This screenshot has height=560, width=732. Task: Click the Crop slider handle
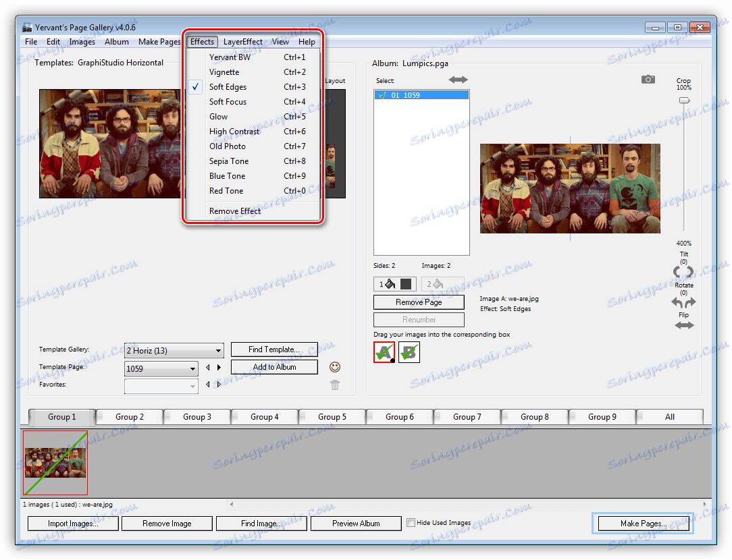tap(684, 101)
